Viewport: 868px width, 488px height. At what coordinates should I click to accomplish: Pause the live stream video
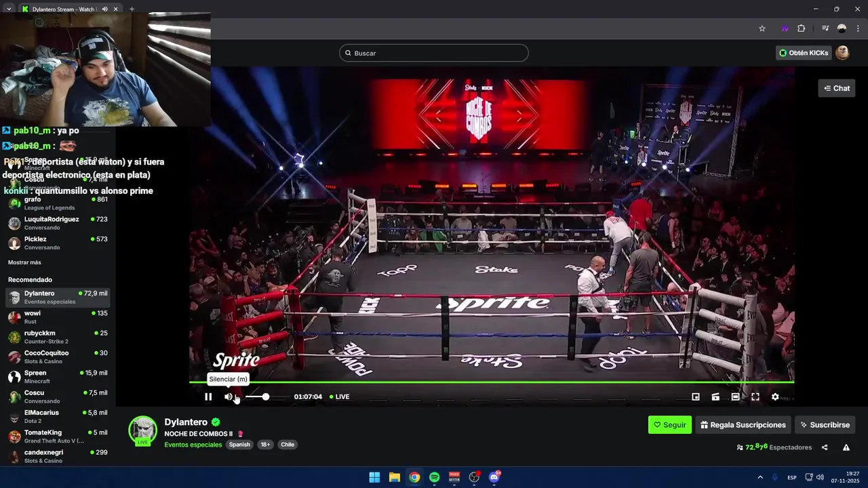click(x=208, y=396)
